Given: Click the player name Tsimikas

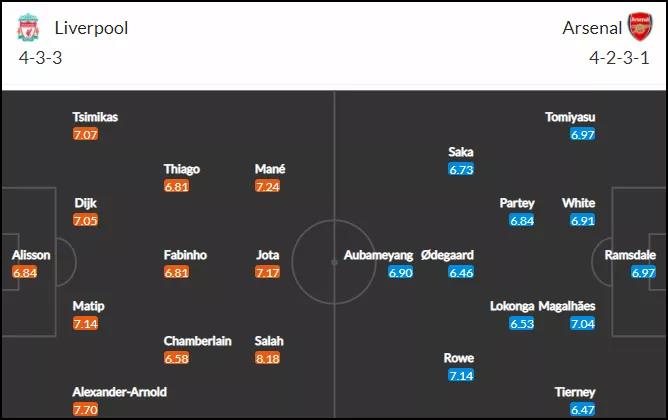Looking at the screenshot, I should (95, 117).
